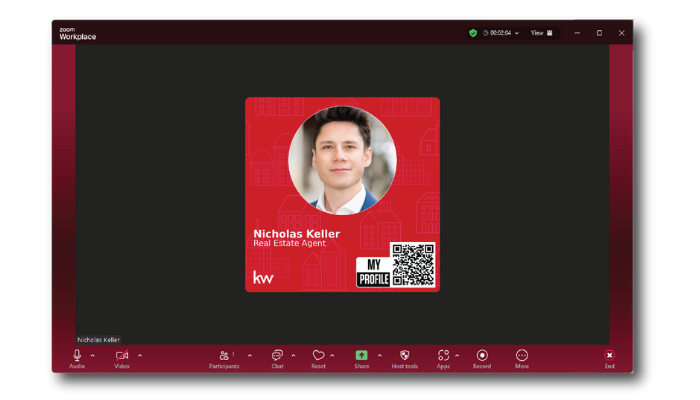Expand the React options arrow
This screenshot has height=400, width=700.
(x=333, y=356)
